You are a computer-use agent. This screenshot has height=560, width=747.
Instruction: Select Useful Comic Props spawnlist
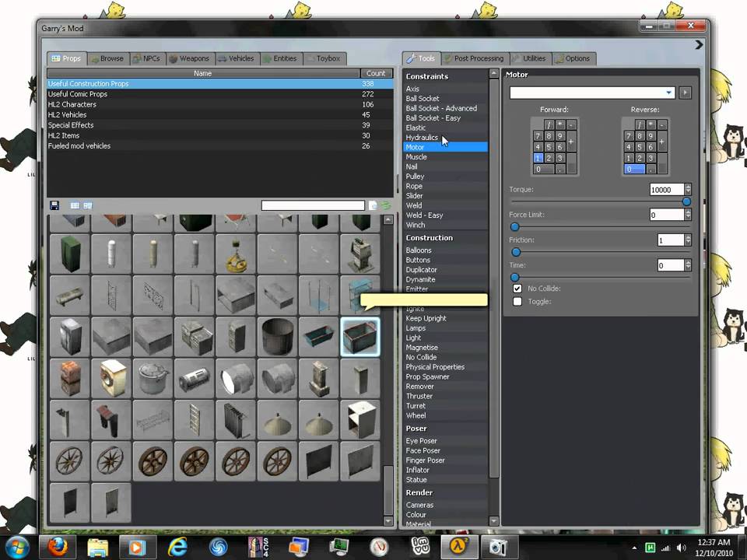coord(220,94)
